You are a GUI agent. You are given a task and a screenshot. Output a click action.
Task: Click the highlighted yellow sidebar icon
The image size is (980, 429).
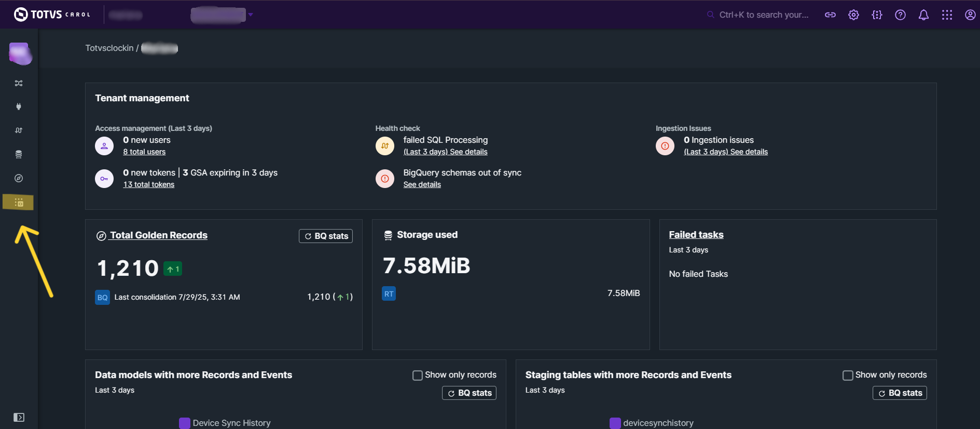[x=19, y=202]
